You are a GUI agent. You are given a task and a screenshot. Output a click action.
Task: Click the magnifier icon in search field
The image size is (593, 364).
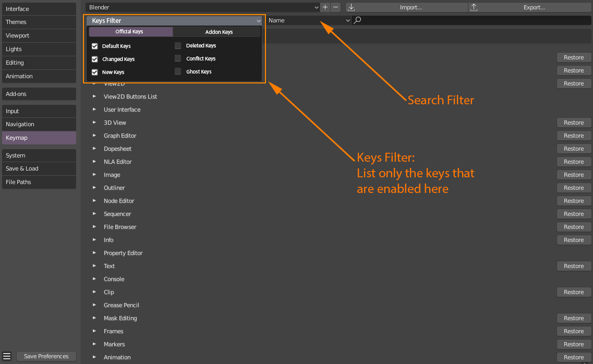[x=357, y=20]
